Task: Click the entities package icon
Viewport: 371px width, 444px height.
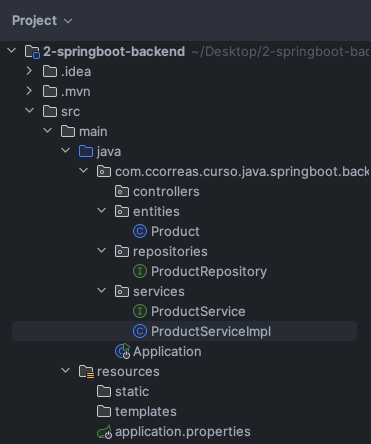Action: click(122, 211)
